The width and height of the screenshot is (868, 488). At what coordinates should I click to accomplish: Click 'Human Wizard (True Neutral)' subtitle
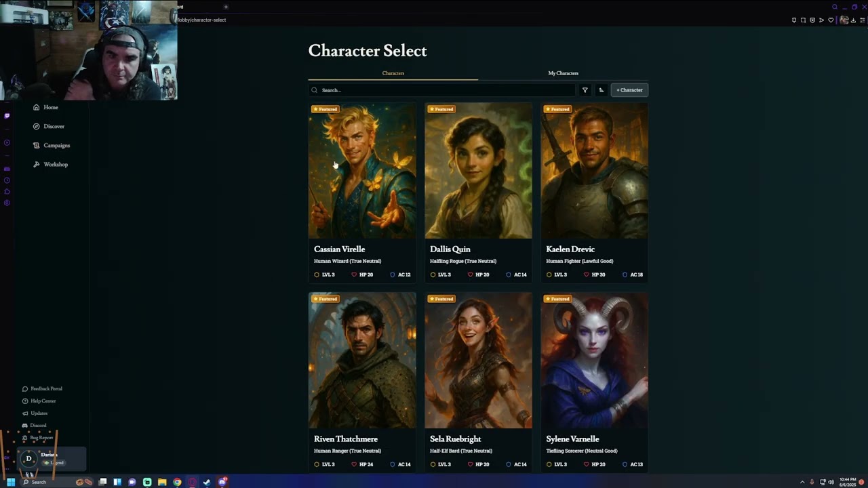click(347, 261)
